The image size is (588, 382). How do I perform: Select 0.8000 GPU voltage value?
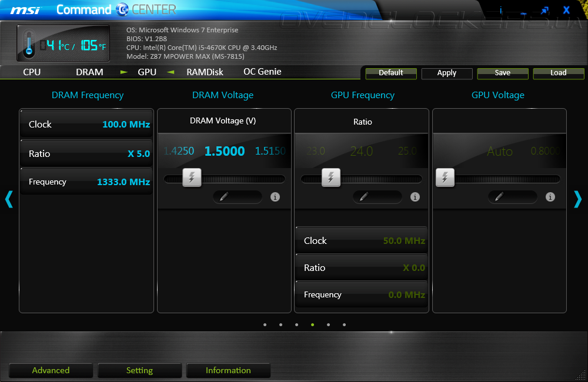tap(546, 151)
